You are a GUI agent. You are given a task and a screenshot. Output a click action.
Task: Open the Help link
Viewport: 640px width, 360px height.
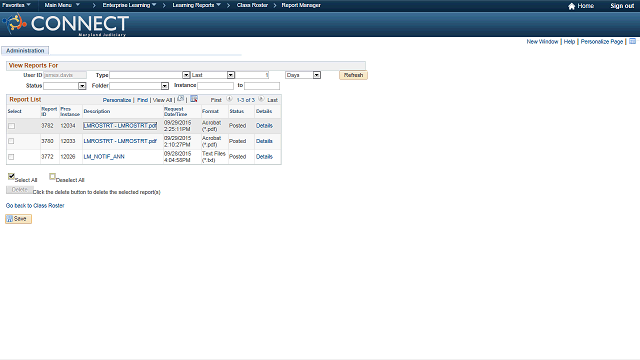click(569, 42)
